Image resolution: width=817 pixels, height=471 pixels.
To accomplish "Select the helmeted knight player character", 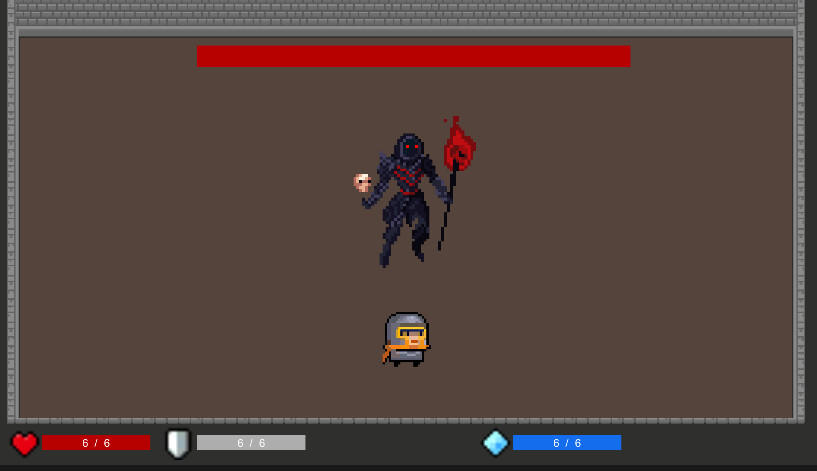I will click(x=406, y=339).
